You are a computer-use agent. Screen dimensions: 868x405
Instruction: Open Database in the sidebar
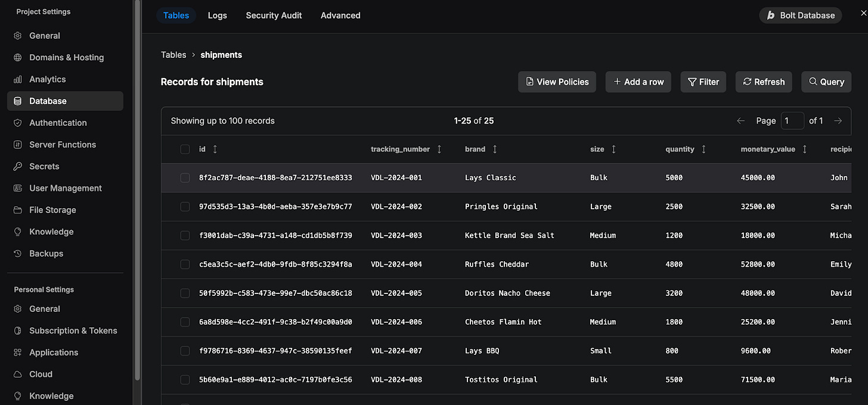[65, 101]
